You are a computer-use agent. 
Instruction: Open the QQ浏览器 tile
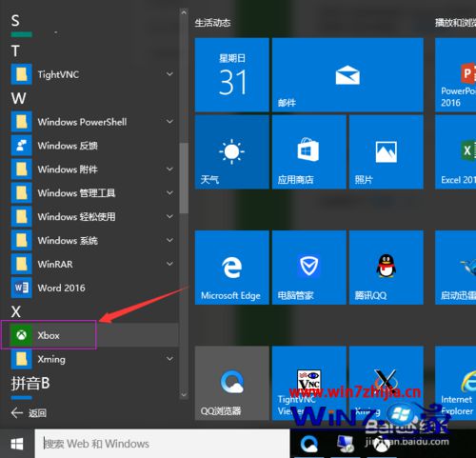pos(231,383)
